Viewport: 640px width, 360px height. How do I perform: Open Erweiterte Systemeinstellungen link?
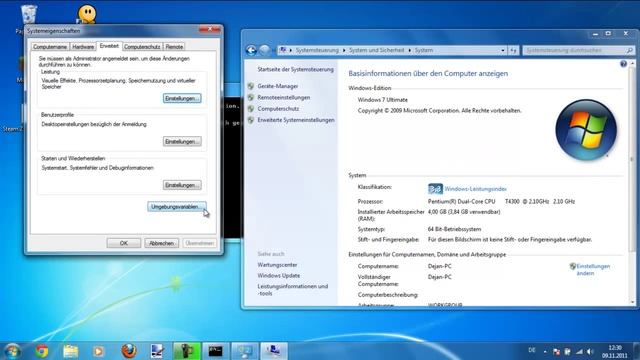click(x=296, y=120)
